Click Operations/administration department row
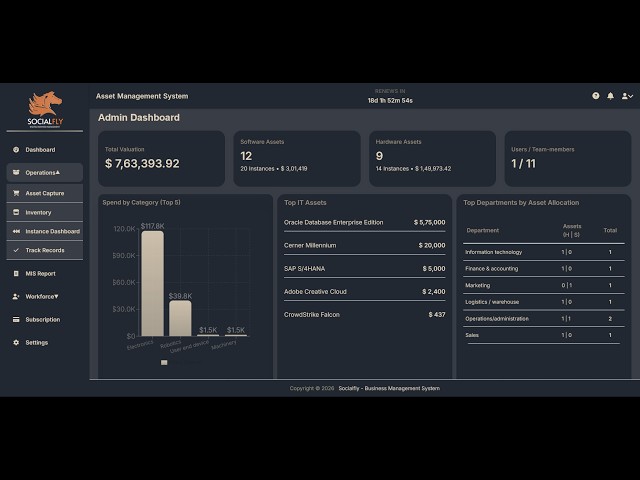This screenshot has width=640, height=480. point(544,319)
